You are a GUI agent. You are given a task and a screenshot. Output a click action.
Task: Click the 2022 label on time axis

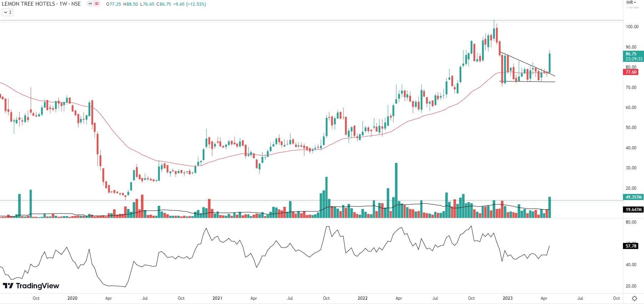pyautogui.click(x=362, y=298)
